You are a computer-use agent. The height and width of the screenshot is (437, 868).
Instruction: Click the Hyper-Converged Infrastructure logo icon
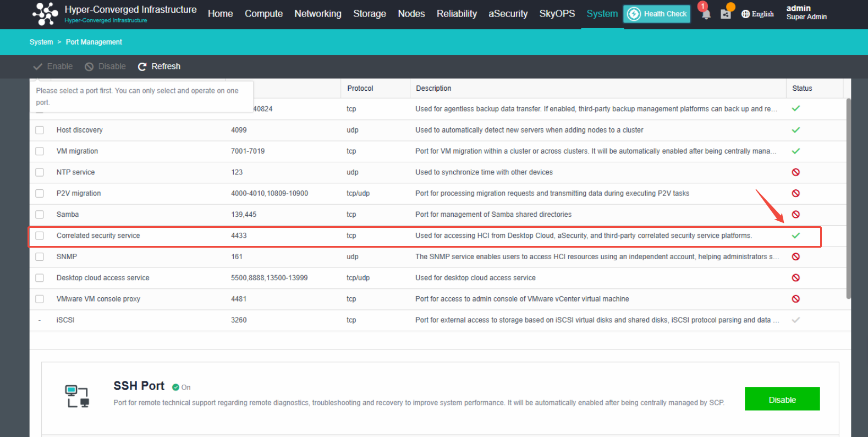[45, 14]
